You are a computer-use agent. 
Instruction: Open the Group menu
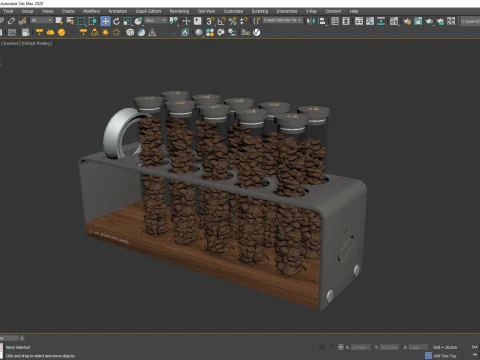pos(27,11)
